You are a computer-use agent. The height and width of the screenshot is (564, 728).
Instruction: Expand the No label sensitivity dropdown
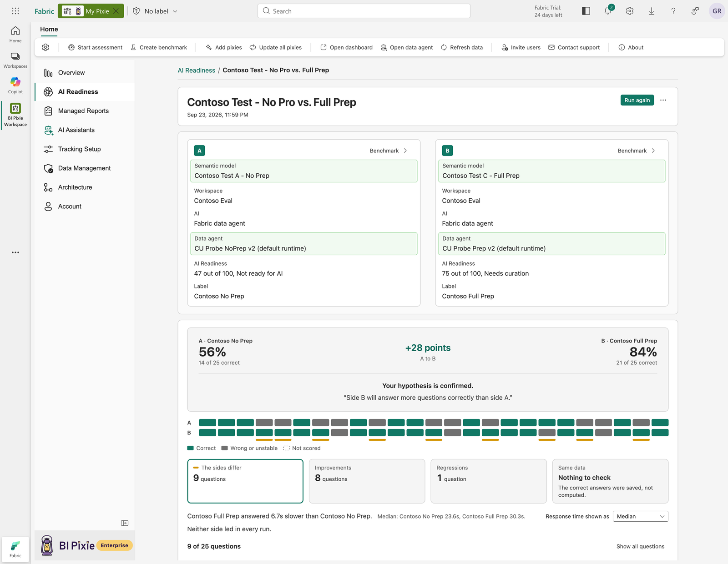click(155, 11)
